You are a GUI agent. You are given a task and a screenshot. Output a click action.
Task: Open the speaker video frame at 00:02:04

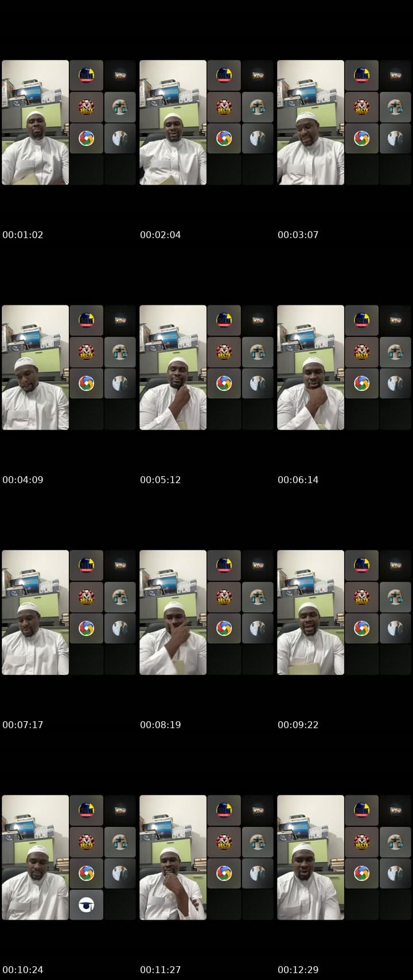[173, 122]
